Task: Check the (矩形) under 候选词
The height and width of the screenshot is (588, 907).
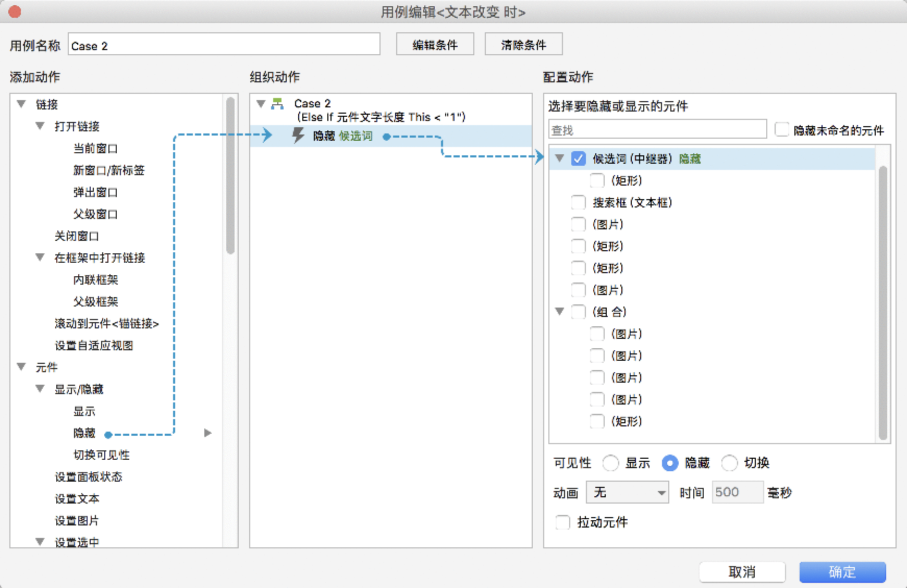Action: 597,180
